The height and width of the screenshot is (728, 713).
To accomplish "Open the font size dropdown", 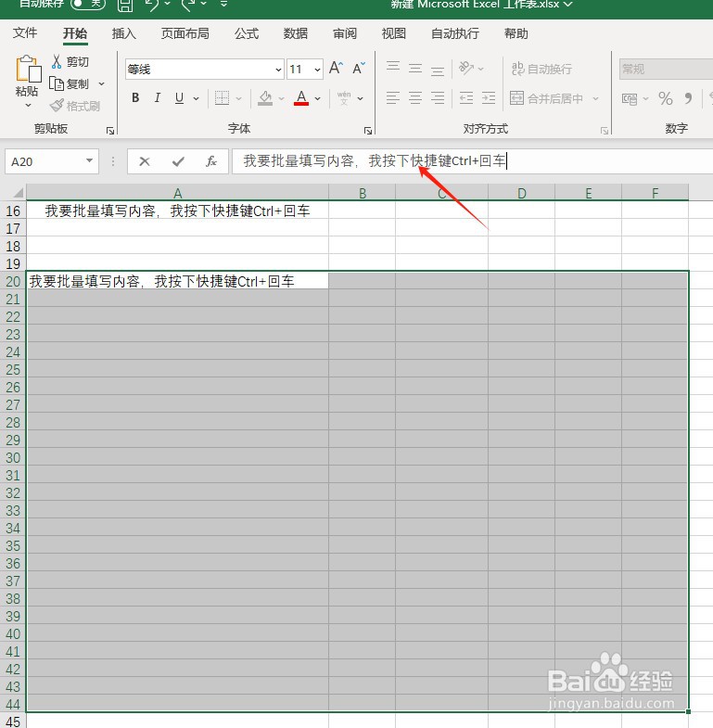I will click(x=317, y=70).
